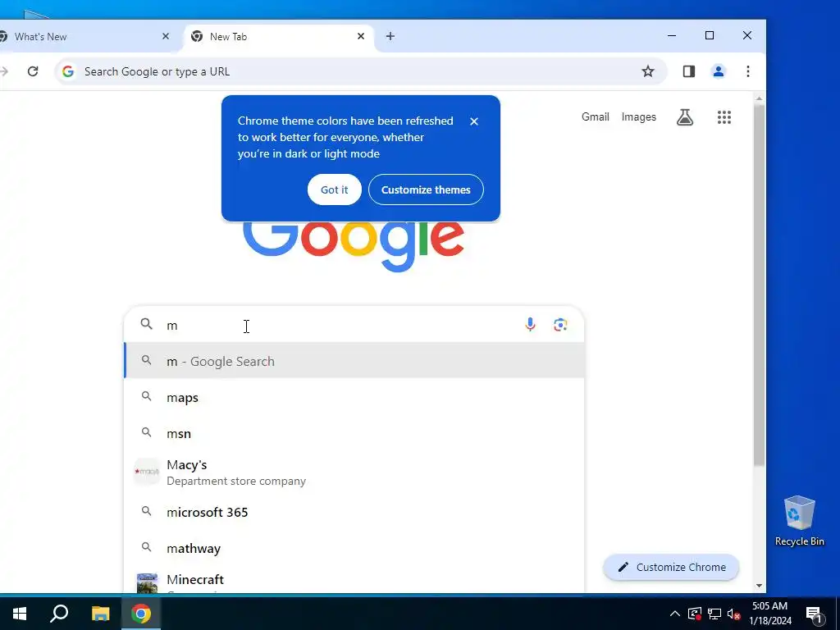Close the What's New tab
Image resolution: width=840 pixels, height=630 pixels.
click(166, 36)
